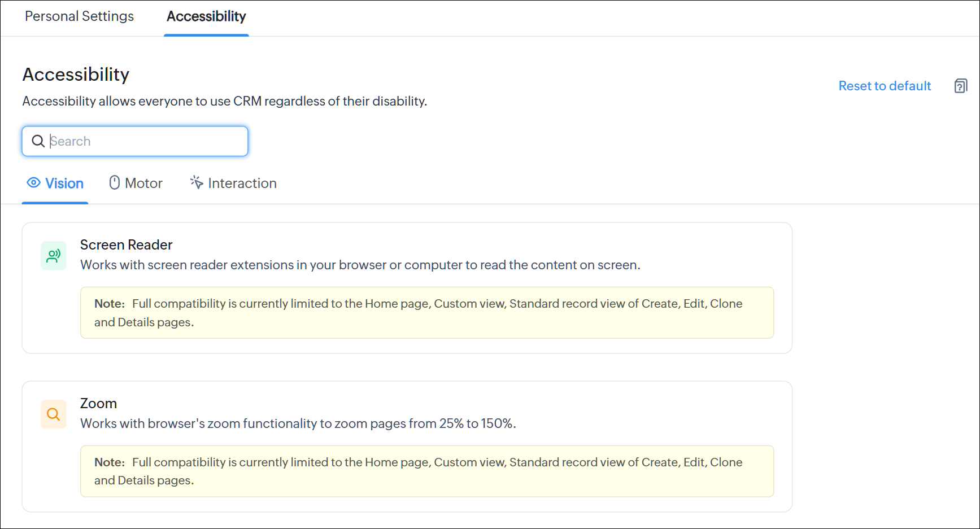Select the Accessibility tab at the top
The image size is (980, 529).
[x=206, y=16]
